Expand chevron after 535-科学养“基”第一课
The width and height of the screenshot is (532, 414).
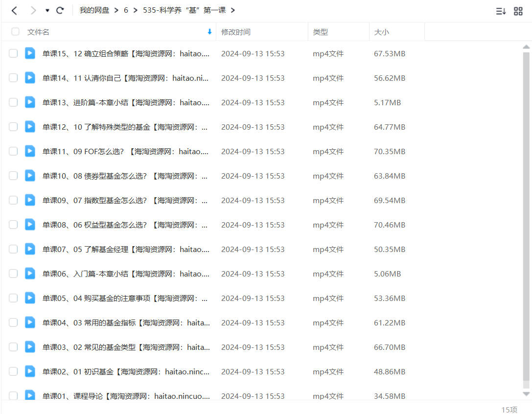[x=233, y=10]
